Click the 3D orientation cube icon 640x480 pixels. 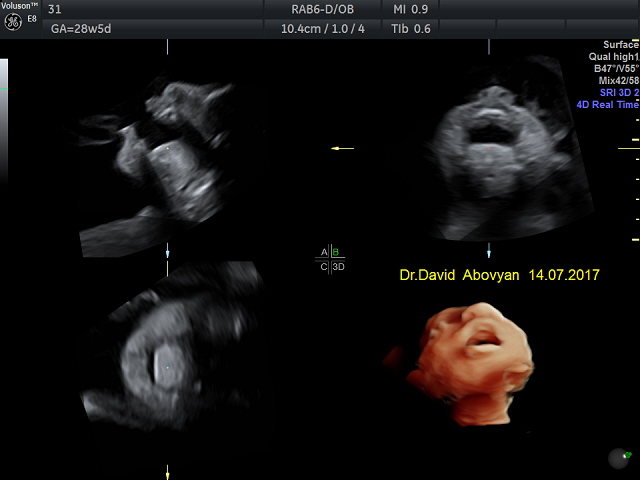tap(619, 458)
